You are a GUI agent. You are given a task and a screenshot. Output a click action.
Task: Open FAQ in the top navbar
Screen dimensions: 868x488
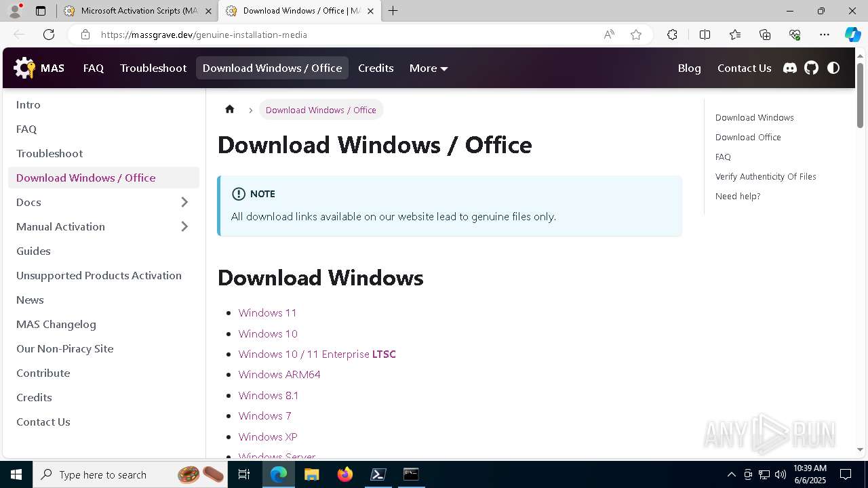click(94, 68)
